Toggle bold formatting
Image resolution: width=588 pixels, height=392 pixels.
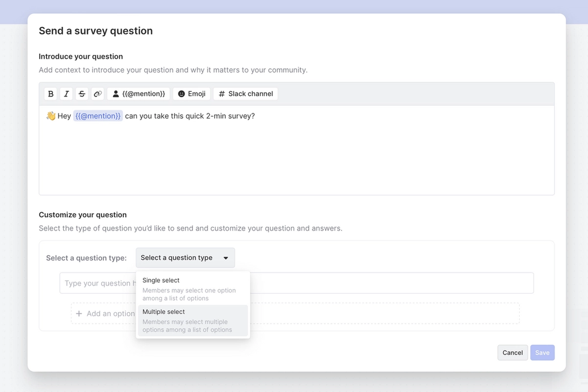click(51, 93)
